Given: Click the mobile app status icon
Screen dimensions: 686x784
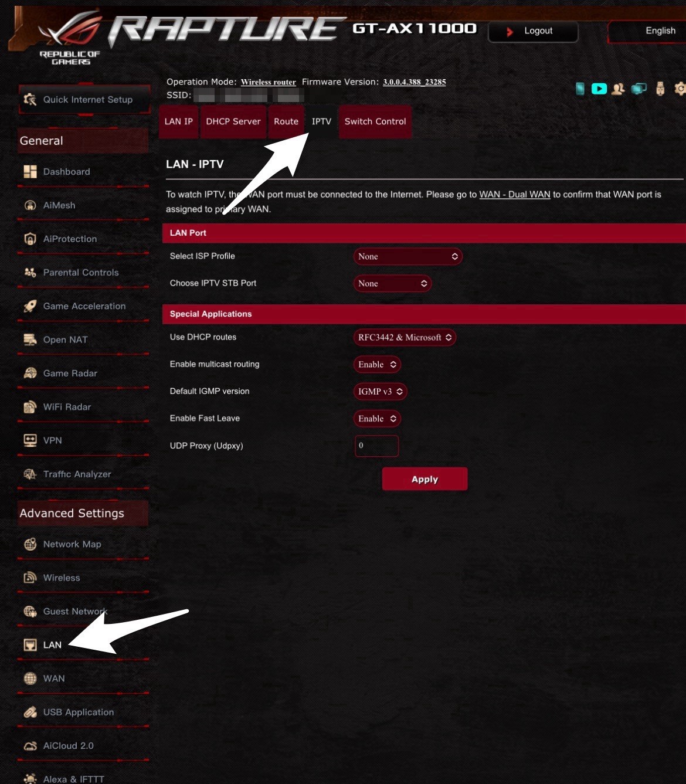Looking at the screenshot, I should pyautogui.click(x=580, y=89).
